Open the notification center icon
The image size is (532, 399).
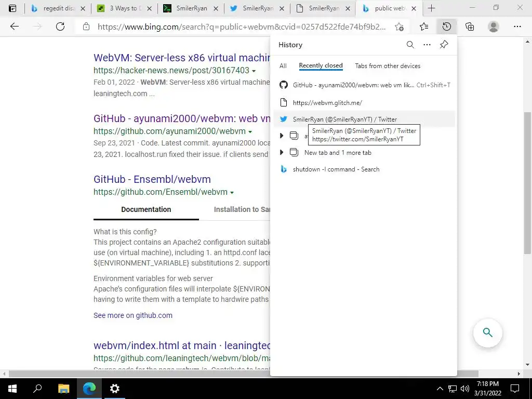point(515,389)
